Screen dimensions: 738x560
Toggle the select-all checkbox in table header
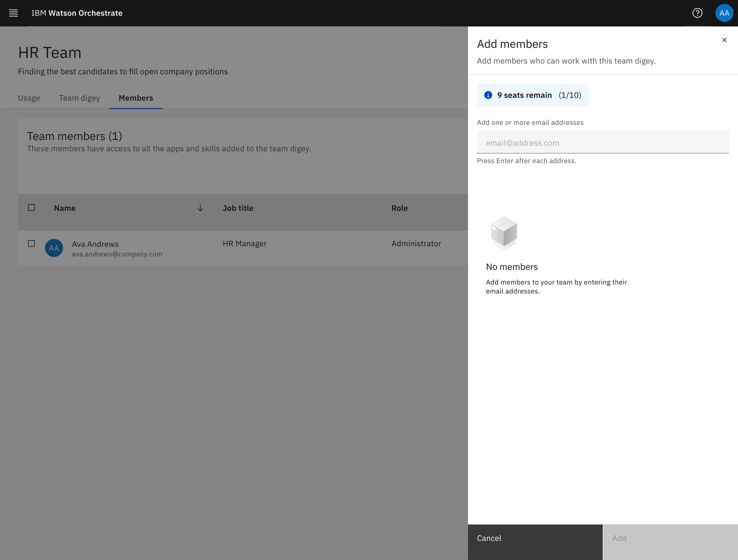(x=31, y=207)
